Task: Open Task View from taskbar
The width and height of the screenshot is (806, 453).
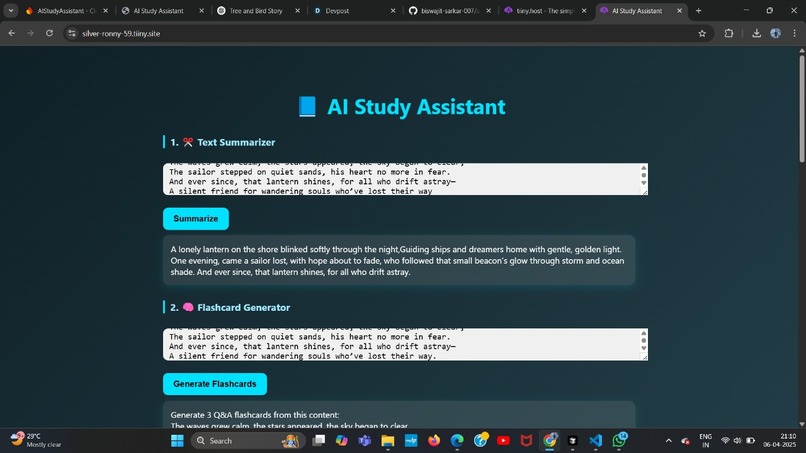Action: 319,441
